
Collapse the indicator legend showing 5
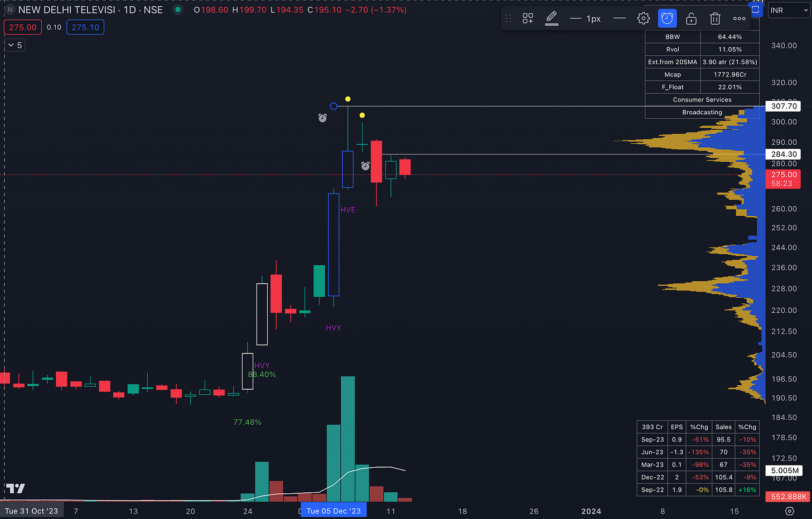(14, 45)
